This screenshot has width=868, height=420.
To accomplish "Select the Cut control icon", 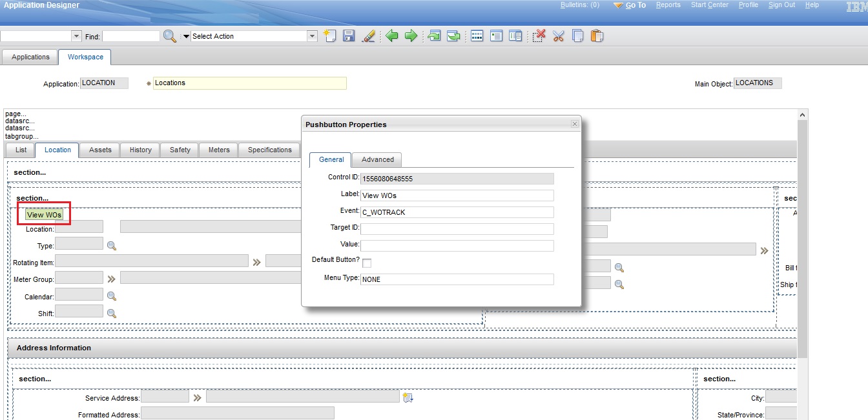I will coord(558,35).
